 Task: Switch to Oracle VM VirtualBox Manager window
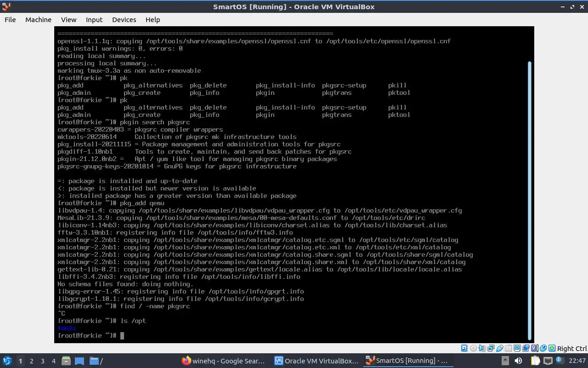click(x=317, y=361)
